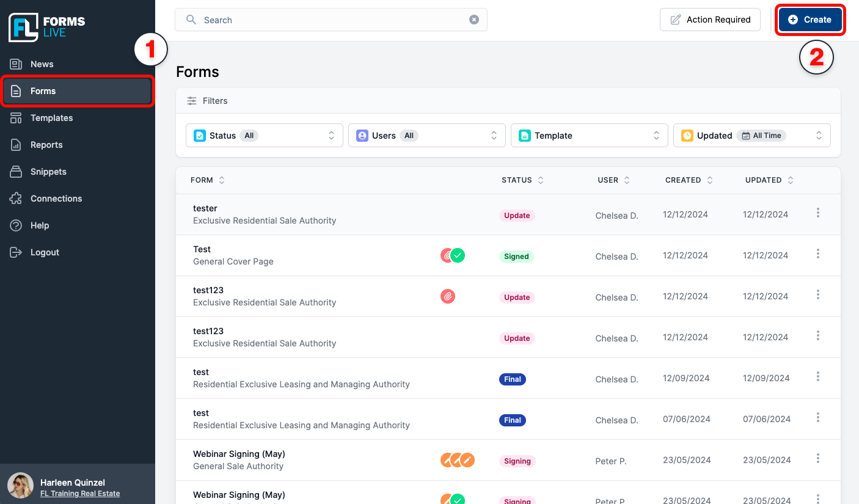Open the kebab menu for the tester form
Image resolution: width=859 pixels, height=504 pixels.
click(817, 213)
